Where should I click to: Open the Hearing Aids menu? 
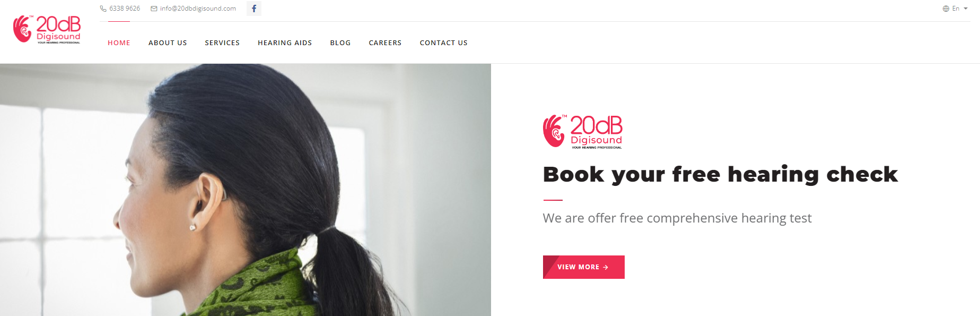coord(285,43)
